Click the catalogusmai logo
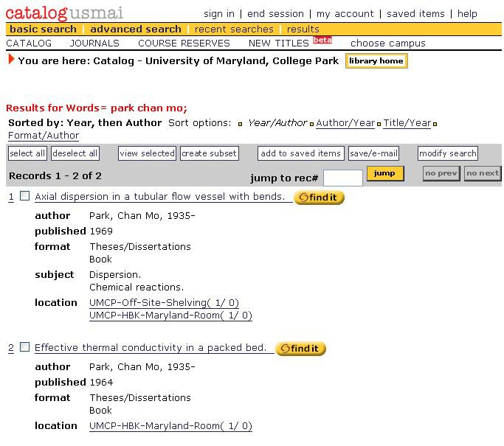The image size is (504, 446). point(64,13)
